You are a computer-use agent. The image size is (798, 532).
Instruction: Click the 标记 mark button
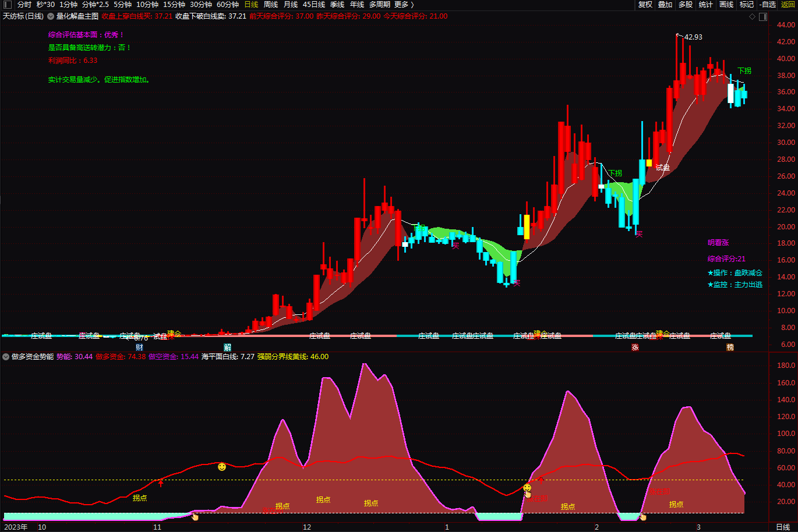pyautogui.click(x=747, y=5)
